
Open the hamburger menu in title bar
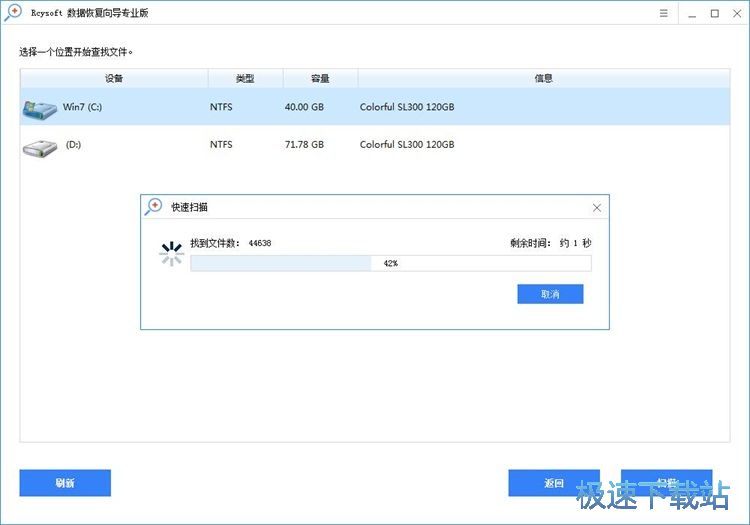[663, 13]
